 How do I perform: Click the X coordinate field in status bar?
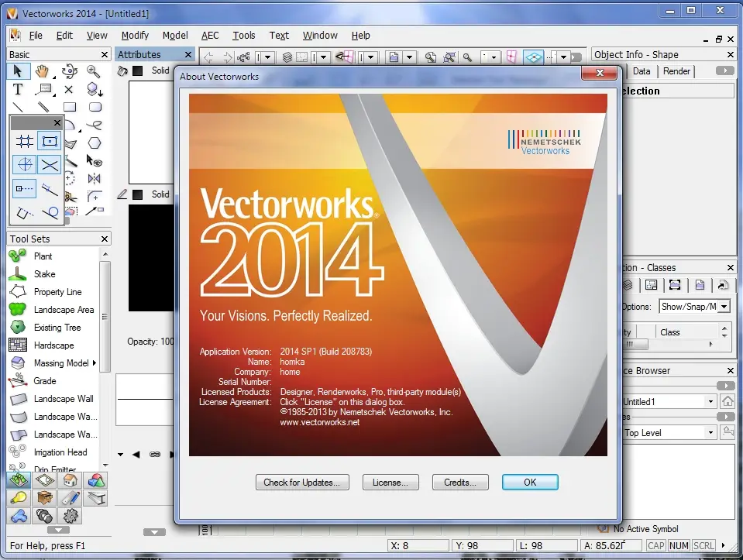(418, 545)
